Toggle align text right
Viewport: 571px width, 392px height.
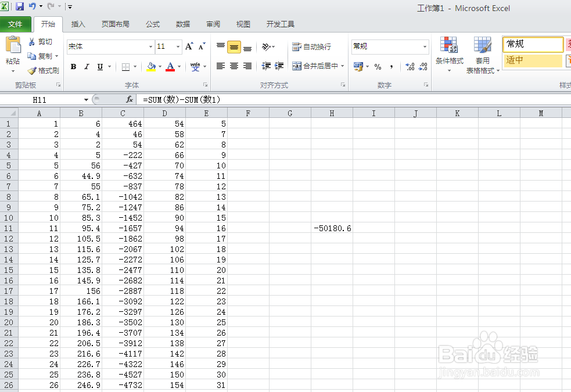tap(247, 66)
